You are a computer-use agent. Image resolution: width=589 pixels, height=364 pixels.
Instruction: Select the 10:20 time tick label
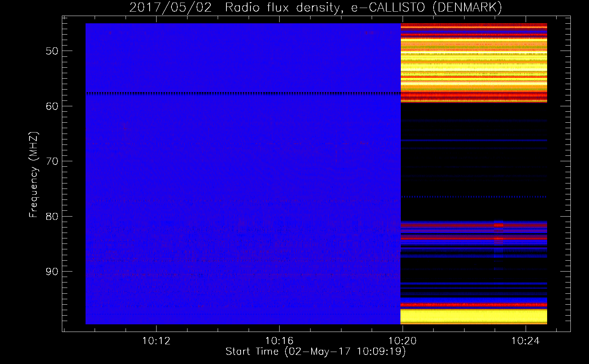coord(402,341)
